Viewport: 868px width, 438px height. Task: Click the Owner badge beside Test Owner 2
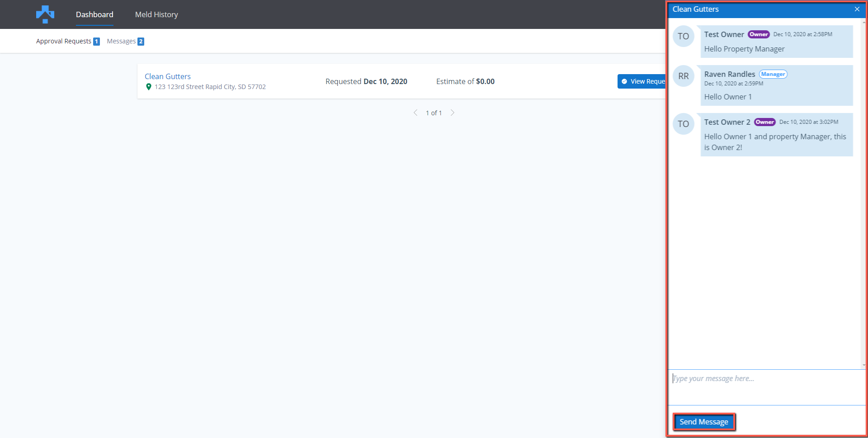tap(764, 122)
